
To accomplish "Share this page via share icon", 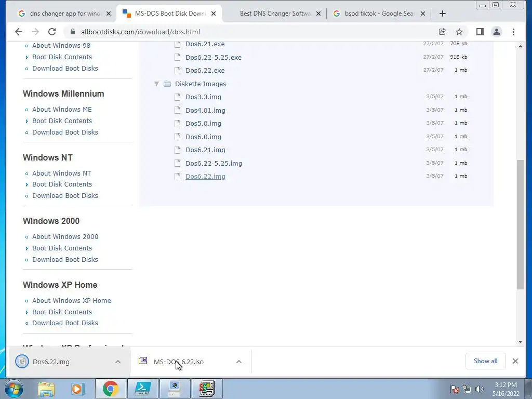I will click(x=442, y=32).
